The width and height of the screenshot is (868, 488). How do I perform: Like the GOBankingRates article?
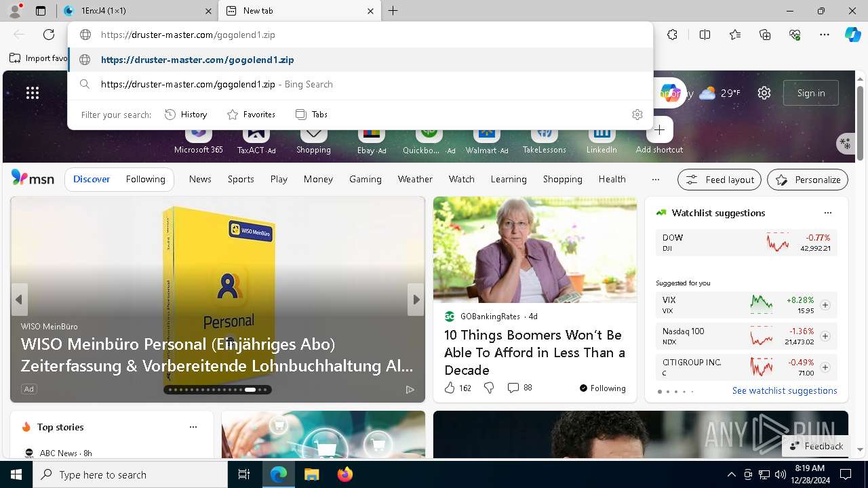(x=458, y=388)
